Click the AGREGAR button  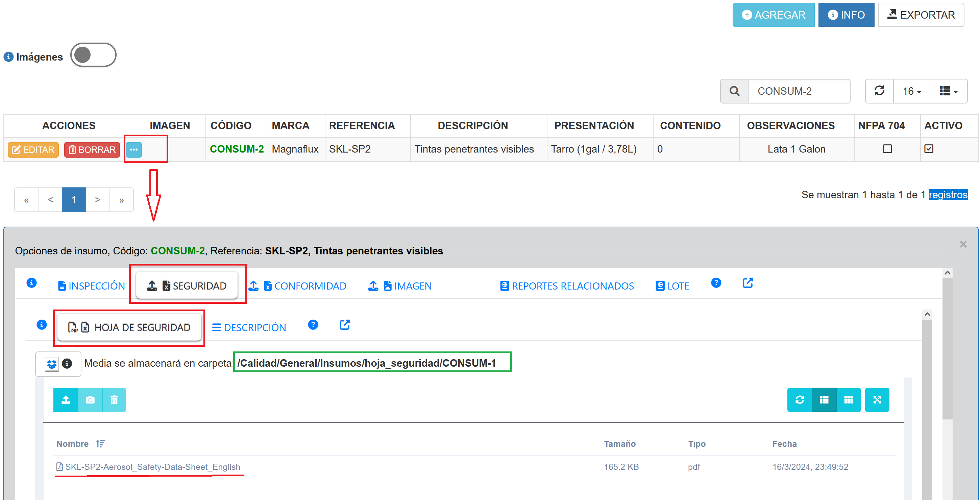(x=773, y=15)
